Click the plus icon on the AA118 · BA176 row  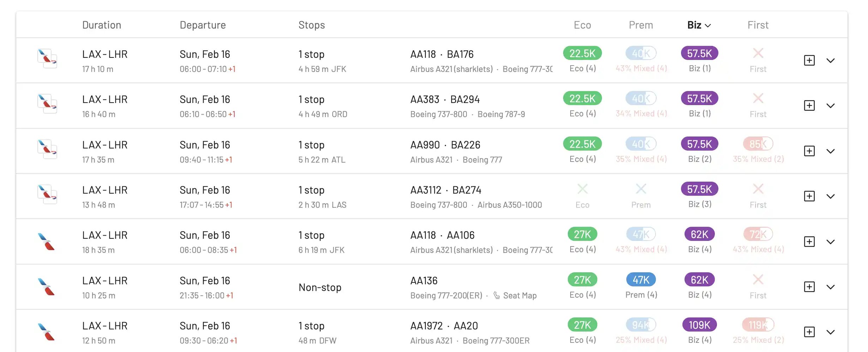point(809,60)
